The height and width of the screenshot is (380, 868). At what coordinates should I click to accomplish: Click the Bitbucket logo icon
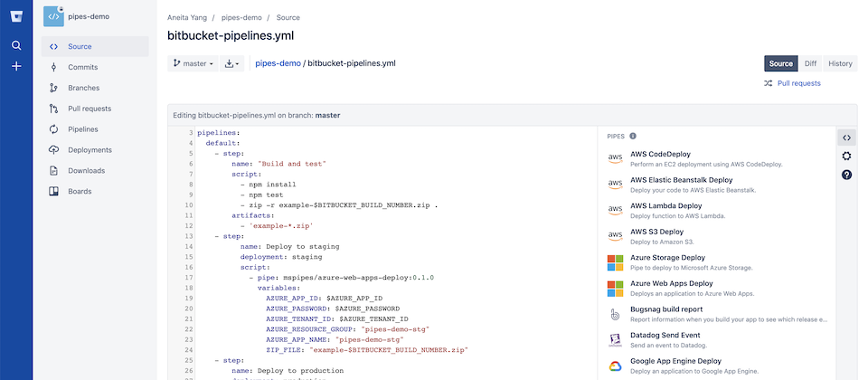(x=16, y=15)
